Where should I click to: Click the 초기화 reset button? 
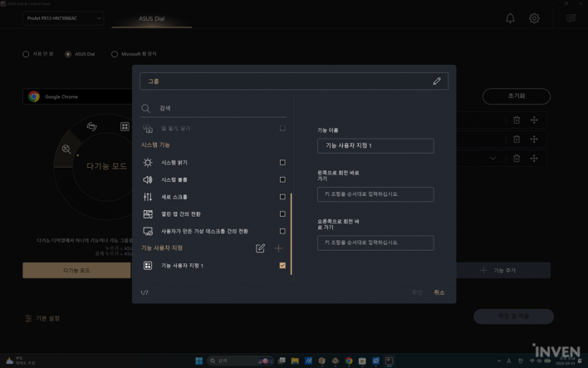(516, 96)
